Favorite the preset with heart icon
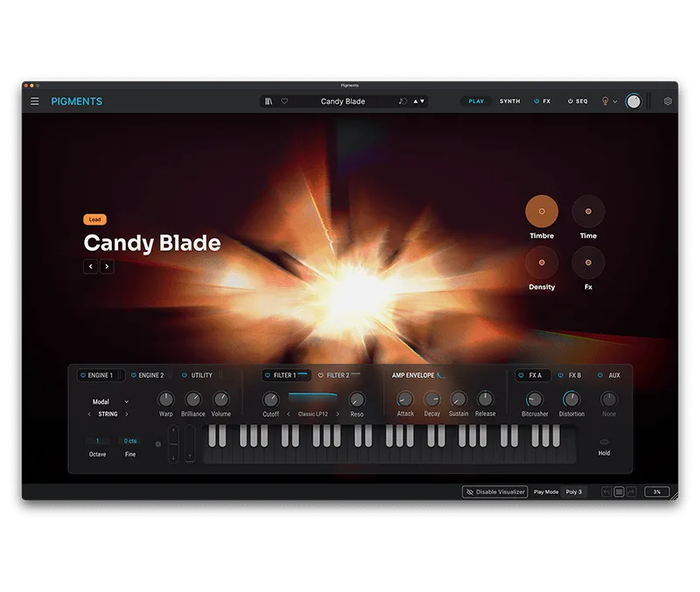This screenshot has width=700, height=592. pos(284,101)
